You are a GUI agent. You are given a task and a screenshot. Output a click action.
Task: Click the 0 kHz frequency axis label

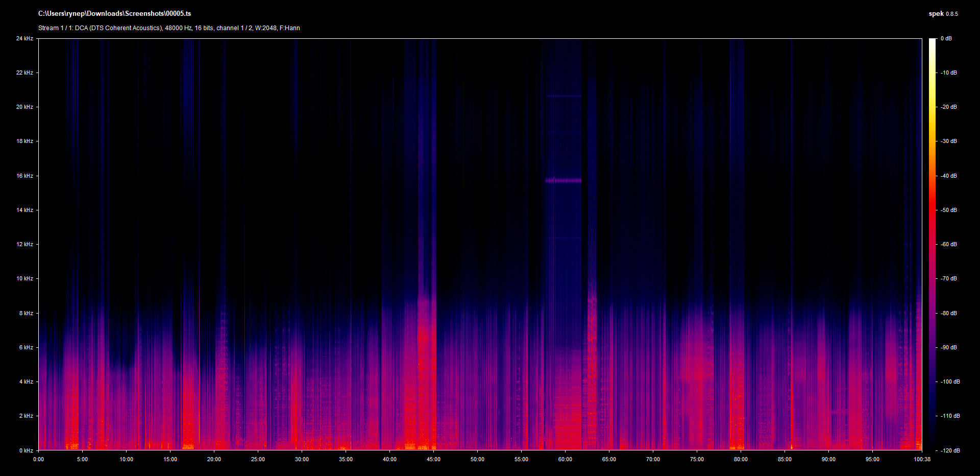pyautogui.click(x=26, y=450)
